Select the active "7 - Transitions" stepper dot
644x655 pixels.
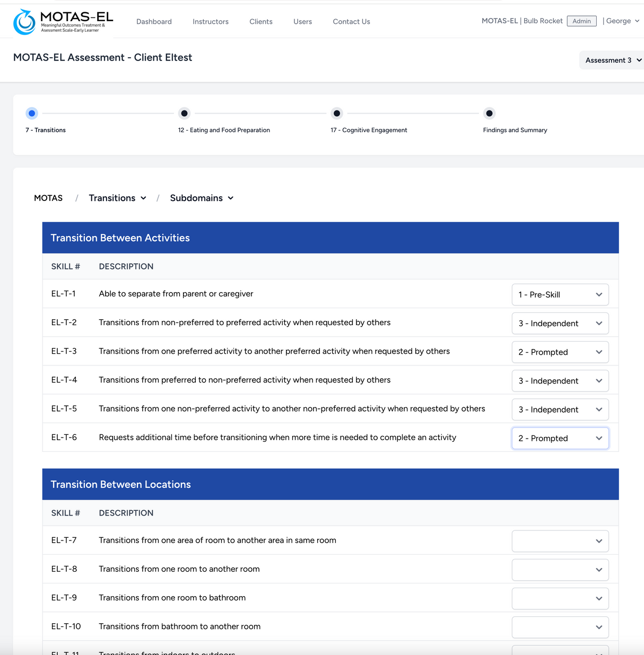32,113
